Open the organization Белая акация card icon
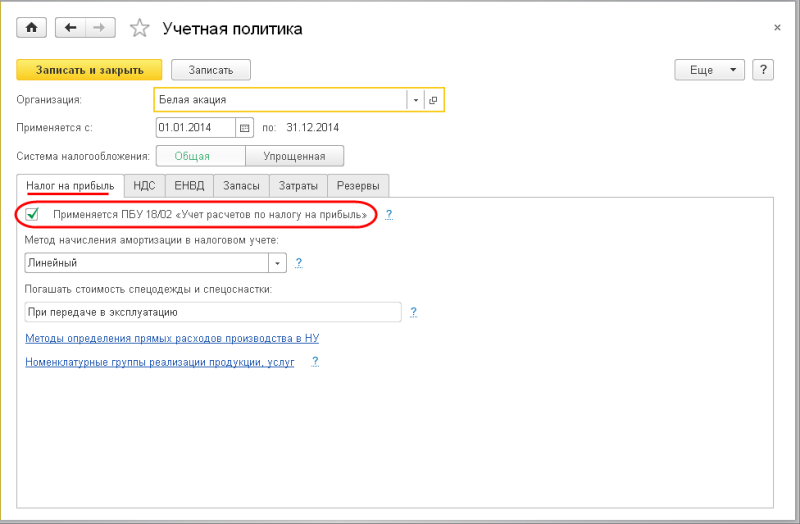800x524 pixels. pos(433,100)
